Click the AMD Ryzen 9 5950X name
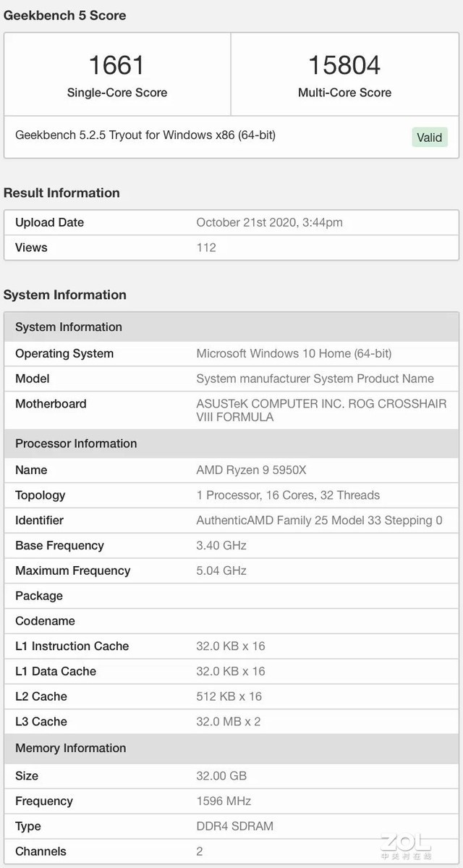Screen dimensions: 463x868 point(251,470)
